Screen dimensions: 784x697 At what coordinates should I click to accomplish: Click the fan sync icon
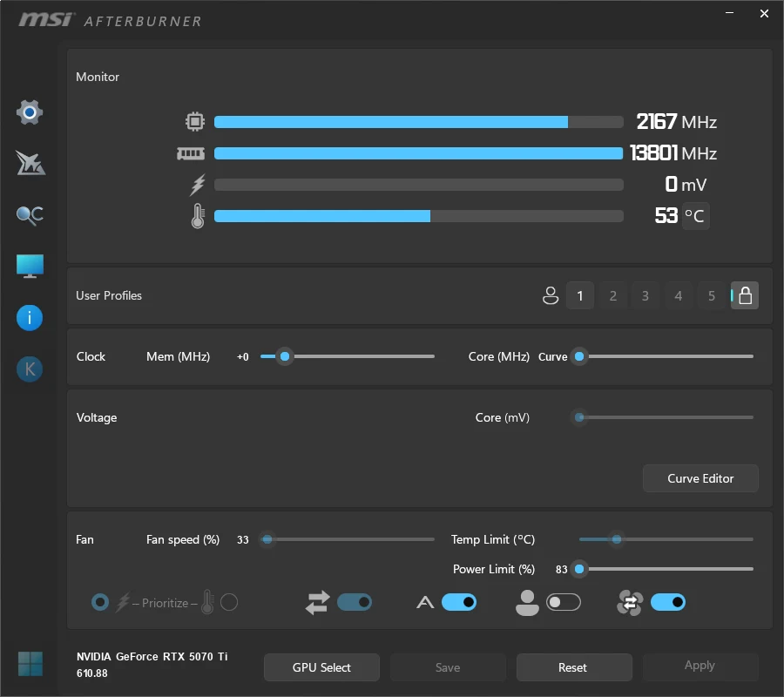point(630,603)
